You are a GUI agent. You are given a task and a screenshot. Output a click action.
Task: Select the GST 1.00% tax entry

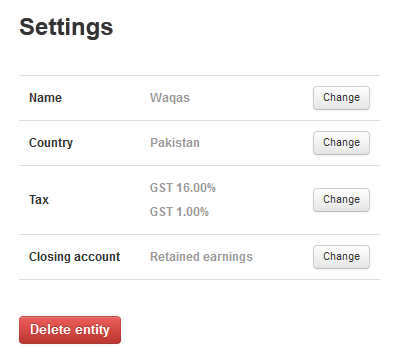pos(179,212)
